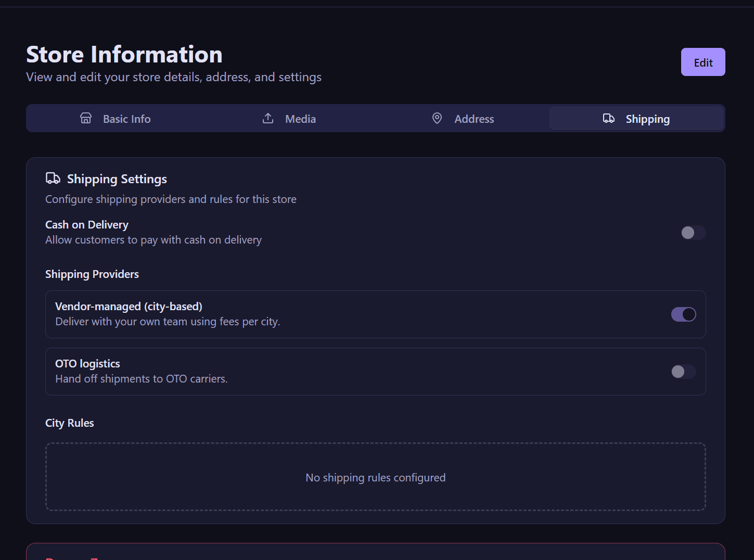The height and width of the screenshot is (560, 754).
Task: Enable the Cash on Delivery toggle
Action: click(694, 233)
